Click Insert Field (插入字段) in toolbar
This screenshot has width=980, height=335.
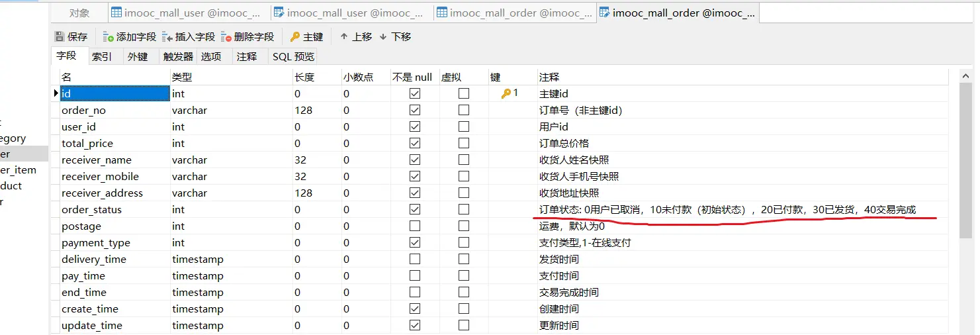189,37
